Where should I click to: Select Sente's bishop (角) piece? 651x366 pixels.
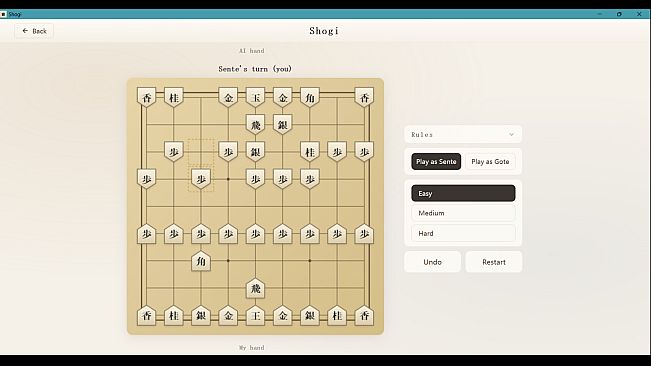[201, 261]
